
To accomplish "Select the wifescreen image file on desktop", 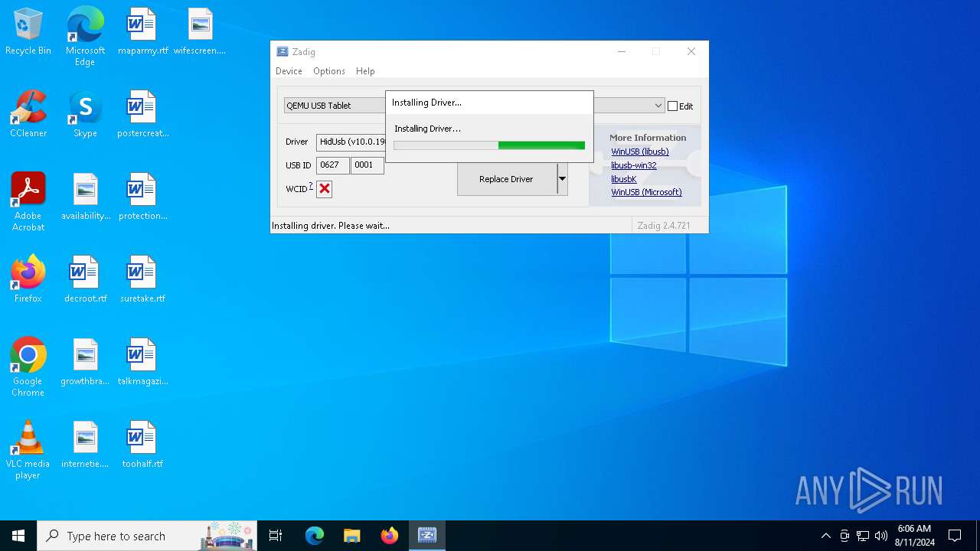I will (200, 32).
